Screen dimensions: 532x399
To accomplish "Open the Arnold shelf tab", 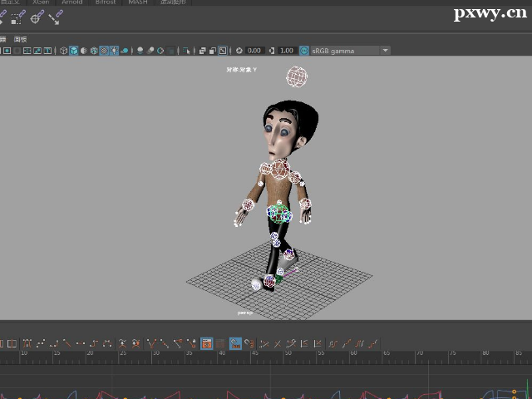I will pos(72,2).
